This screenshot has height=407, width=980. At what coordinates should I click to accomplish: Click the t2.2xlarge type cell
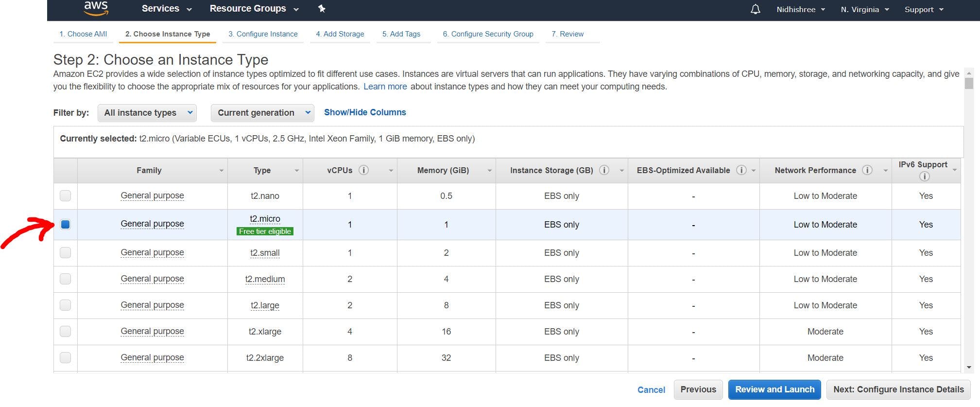[265, 358]
